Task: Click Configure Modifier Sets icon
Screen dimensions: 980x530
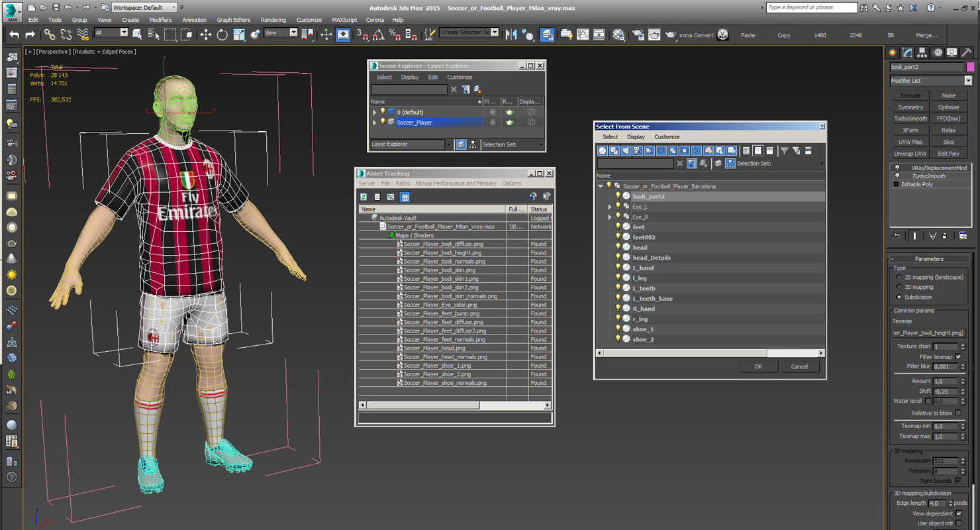Action: tap(963, 235)
